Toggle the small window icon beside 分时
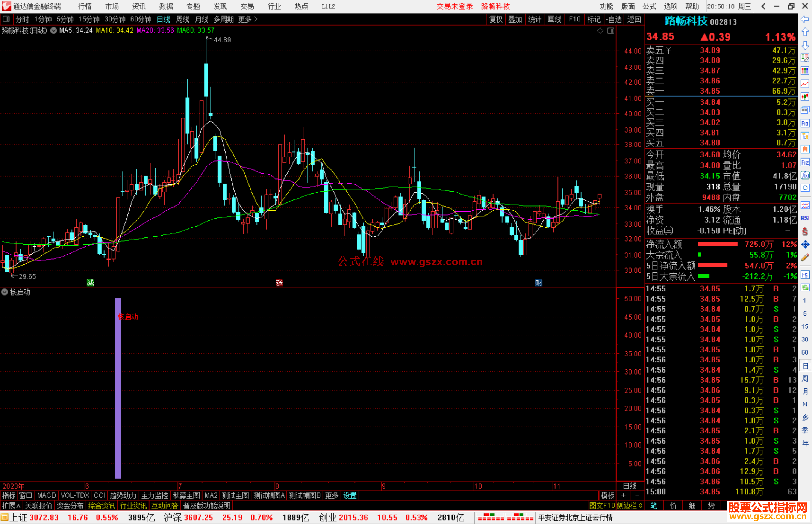 (x=6, y=19)
